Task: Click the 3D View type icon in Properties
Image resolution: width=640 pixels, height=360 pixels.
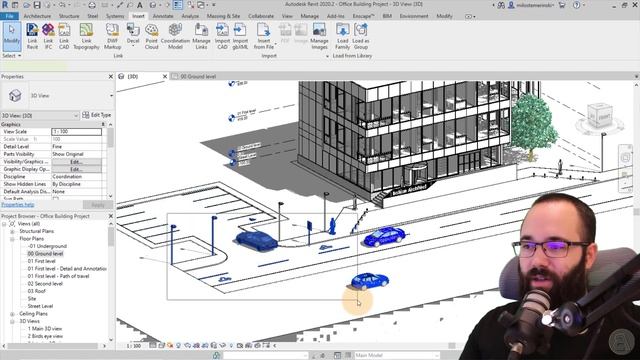Action: point(15,96)
